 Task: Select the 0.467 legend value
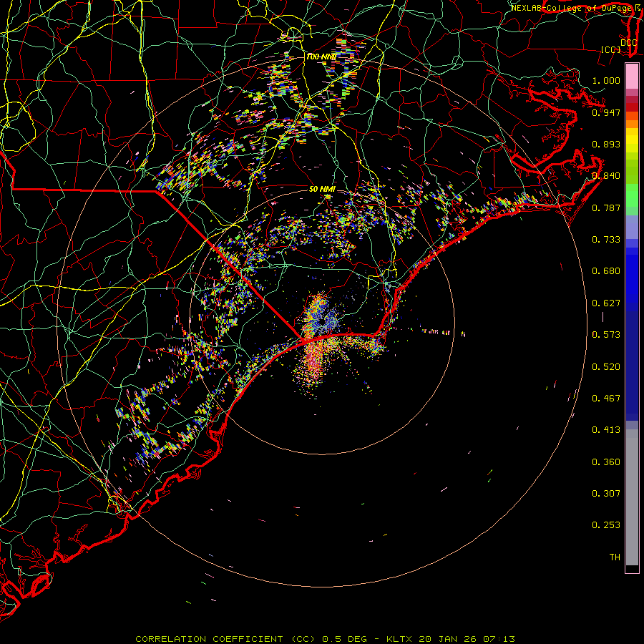[606, 399]
